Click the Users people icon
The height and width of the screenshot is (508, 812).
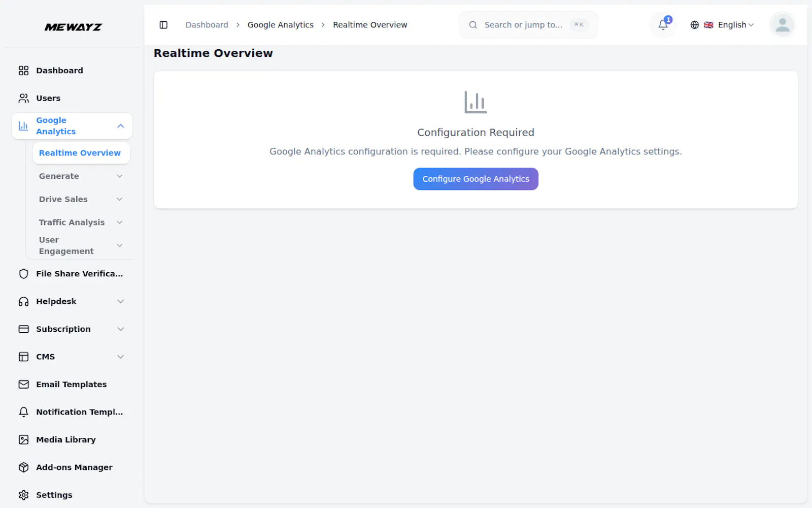tap(23, 98)
